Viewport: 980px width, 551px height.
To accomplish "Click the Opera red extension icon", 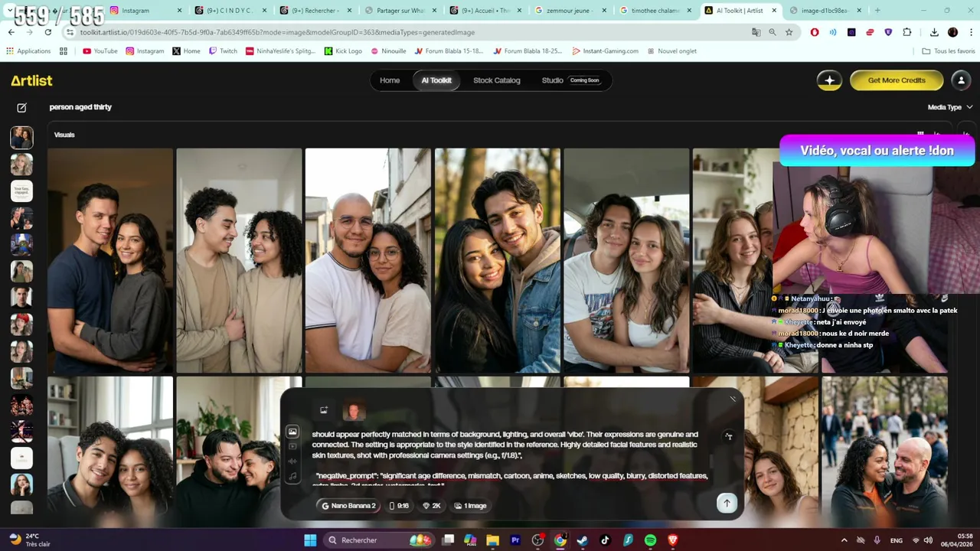I will coord(815,32).
